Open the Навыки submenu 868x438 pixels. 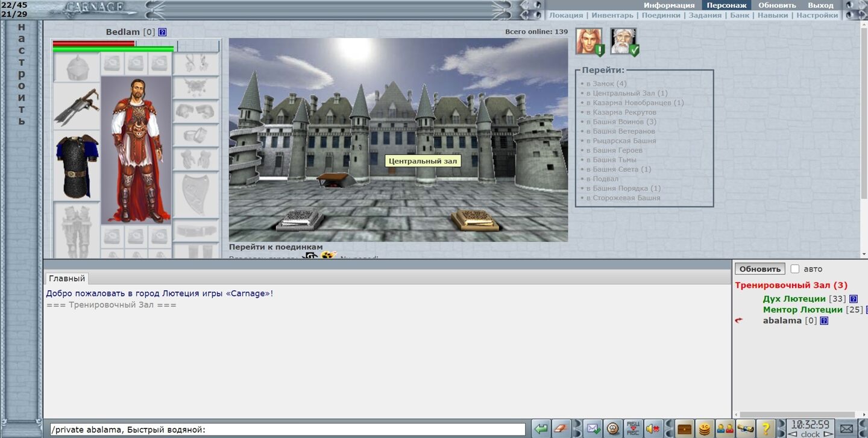coord(773,15)
